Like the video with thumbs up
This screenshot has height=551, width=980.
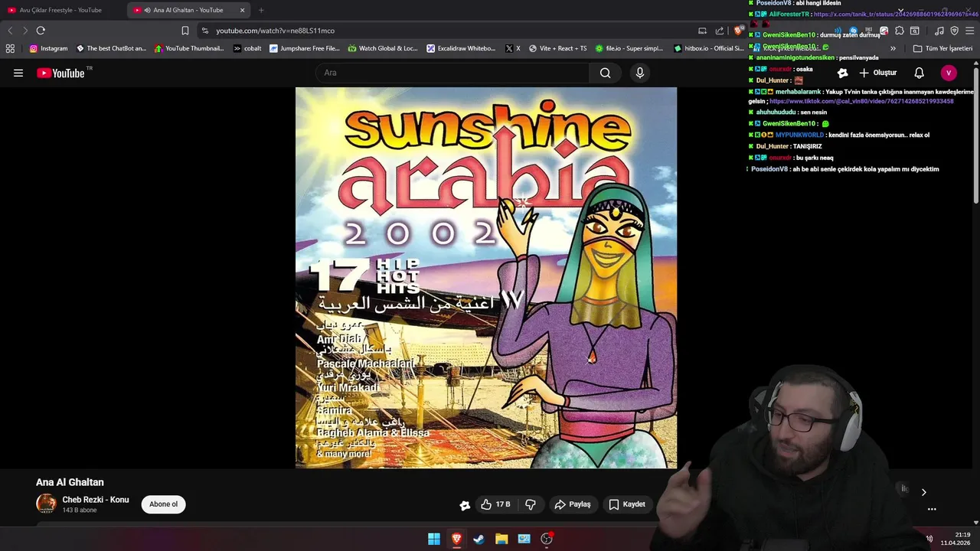(x=495, y=504)
